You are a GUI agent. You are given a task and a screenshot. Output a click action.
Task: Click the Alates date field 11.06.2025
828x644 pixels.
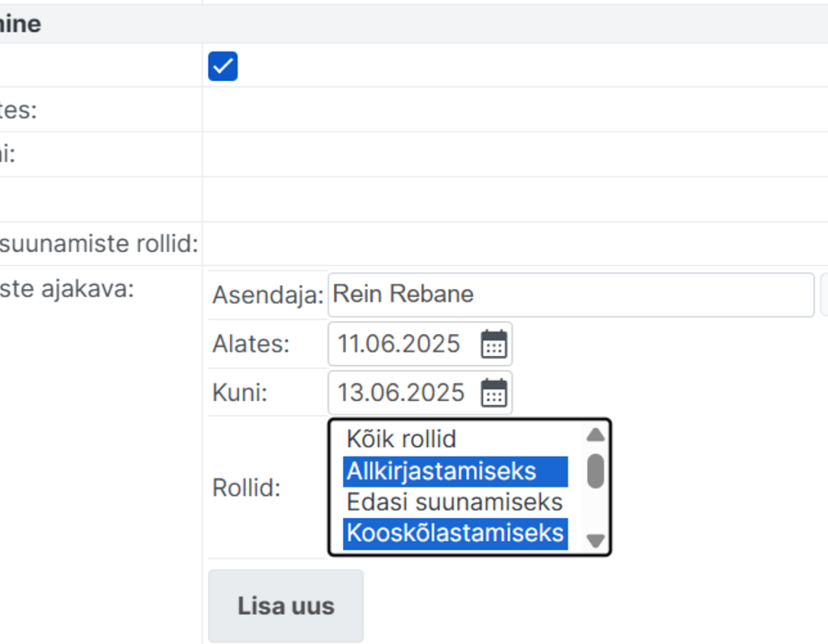[x=420, y=344]
